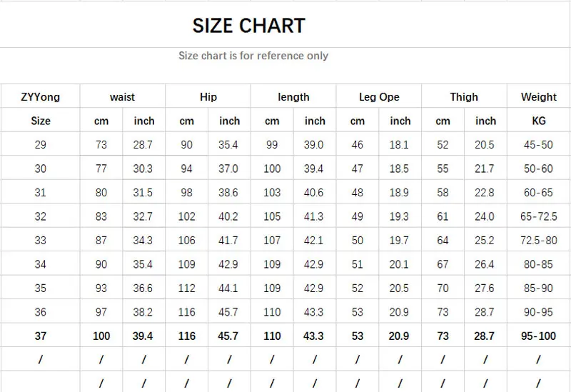The image size is (571, 392).
Task: Click the KG unit cell
Action: coord(539,121)
